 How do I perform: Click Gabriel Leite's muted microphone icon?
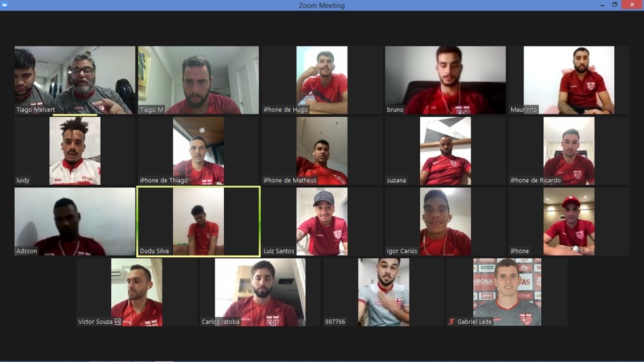coord(452,322)
